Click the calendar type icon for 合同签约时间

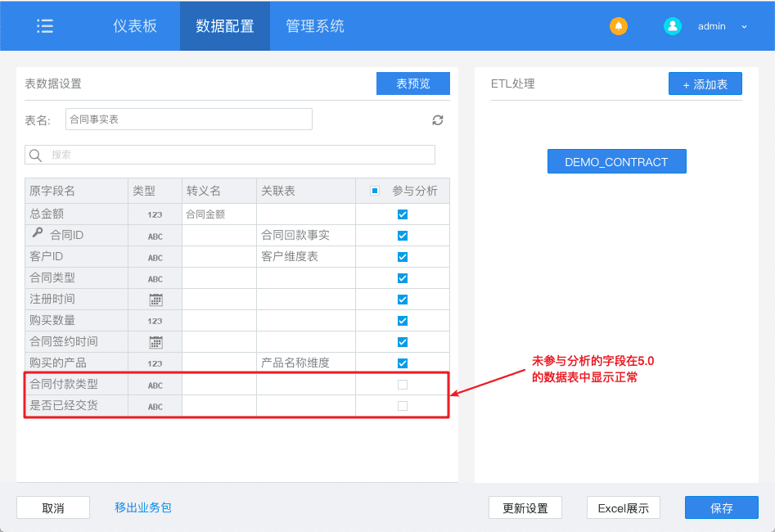pyautogui.click(x=155, y=342)
